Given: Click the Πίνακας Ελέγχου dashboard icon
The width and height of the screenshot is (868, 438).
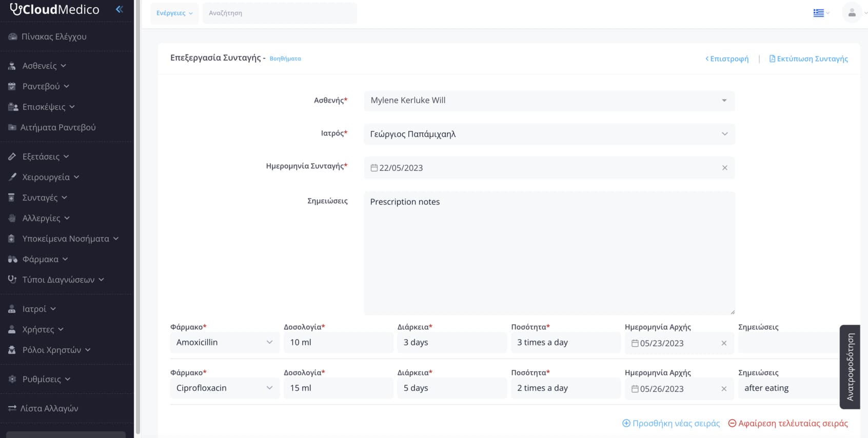Looking at the screenshot, I should pyautogui.click(x=12, y=37).
